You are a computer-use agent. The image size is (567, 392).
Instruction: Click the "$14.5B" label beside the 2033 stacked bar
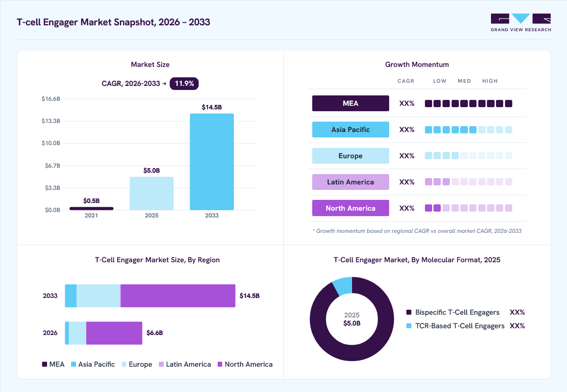point(250,296)
